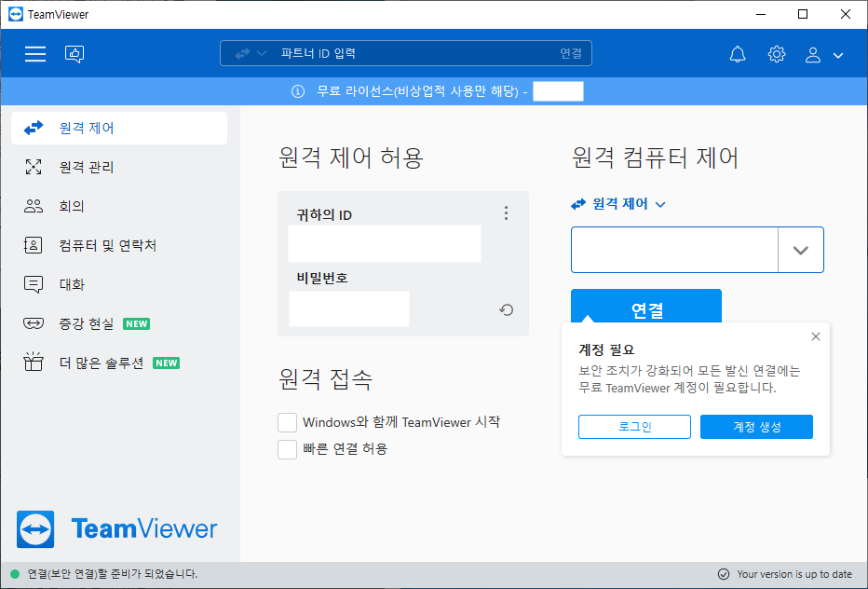Open 컴퓨터 및 연락처 sidebar item

[x=119, y=245]
